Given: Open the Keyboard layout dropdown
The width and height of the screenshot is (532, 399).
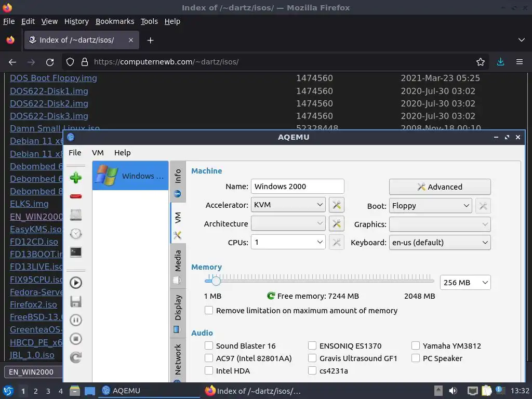Looking at the screenshot, I should 440,243.
